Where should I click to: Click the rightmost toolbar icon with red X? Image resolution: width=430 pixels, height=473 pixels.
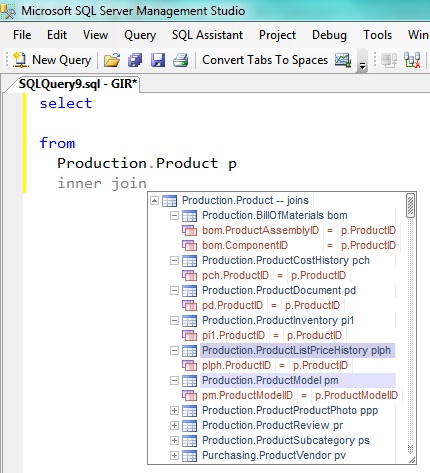(x=412, y=60)
